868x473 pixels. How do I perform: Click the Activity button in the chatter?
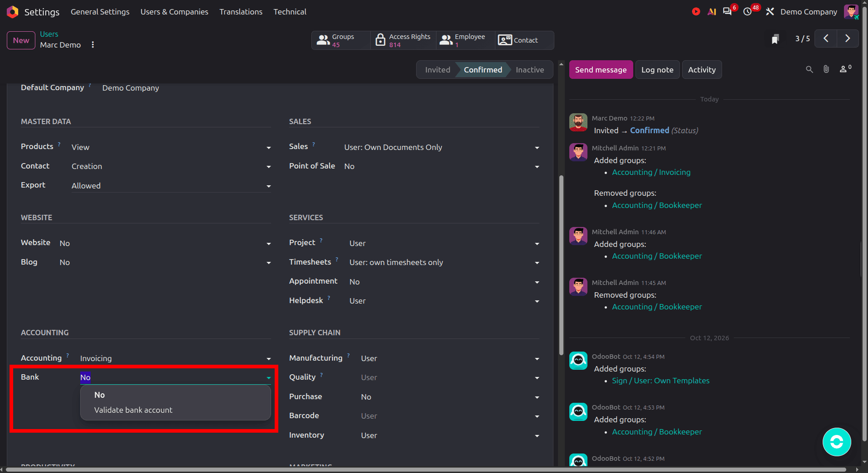click(702, 70)
